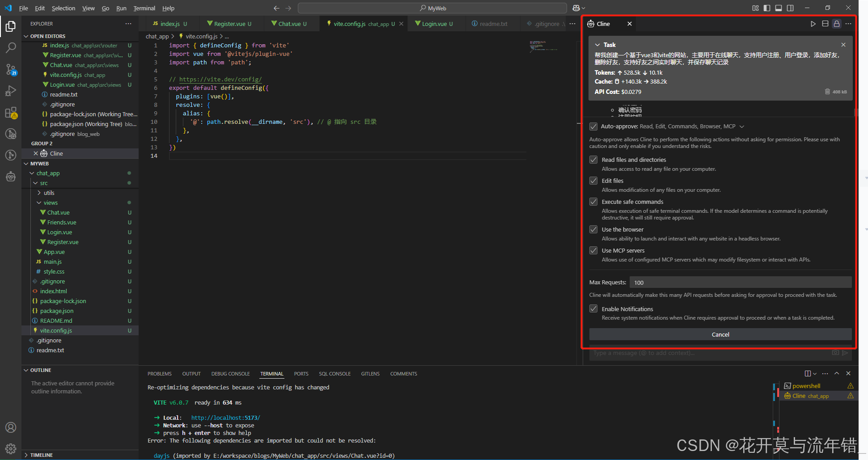The height and width of the screenshot is (460, 868).
Task: Collapse the OPEN EDITORS section
Action: [x=26, y=36]
